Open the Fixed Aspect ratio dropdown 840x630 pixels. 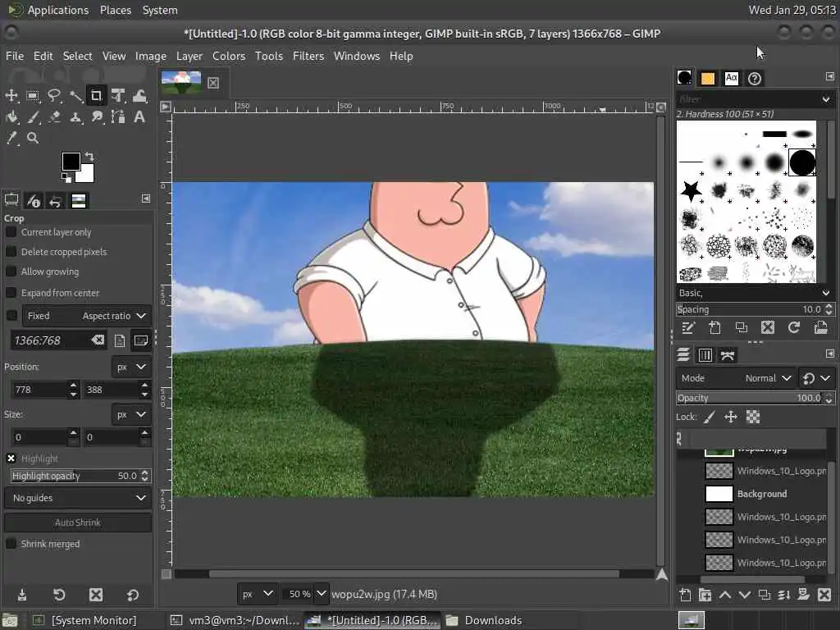(x=87, y=316)
